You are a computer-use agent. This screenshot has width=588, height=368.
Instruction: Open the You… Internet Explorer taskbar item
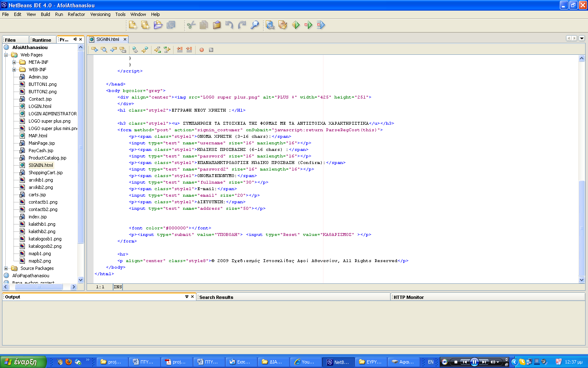point(306,362)
